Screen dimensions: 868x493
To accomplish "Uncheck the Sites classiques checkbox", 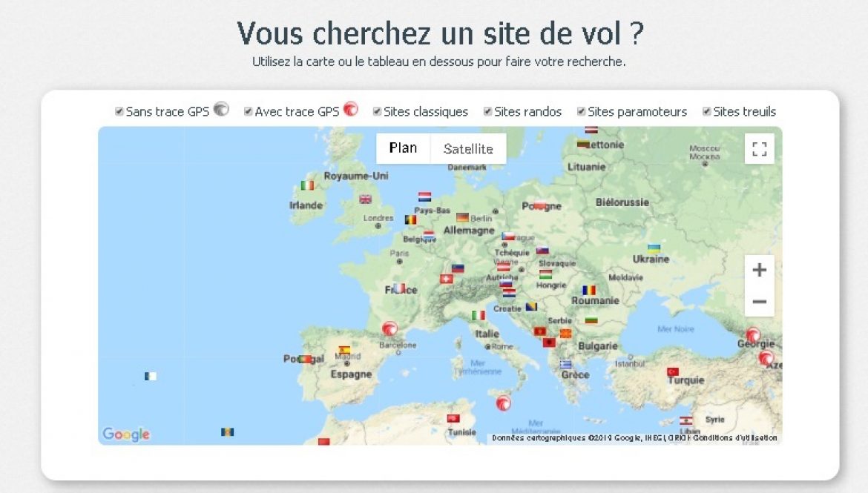I will coord(377,112).
